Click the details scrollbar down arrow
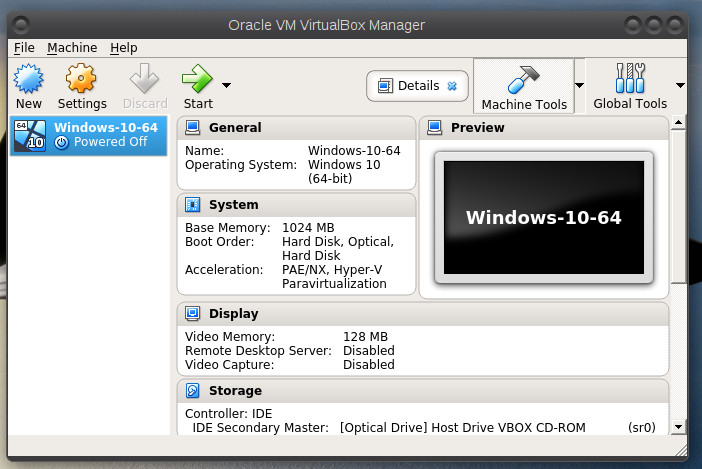 (x=679, y=427)
